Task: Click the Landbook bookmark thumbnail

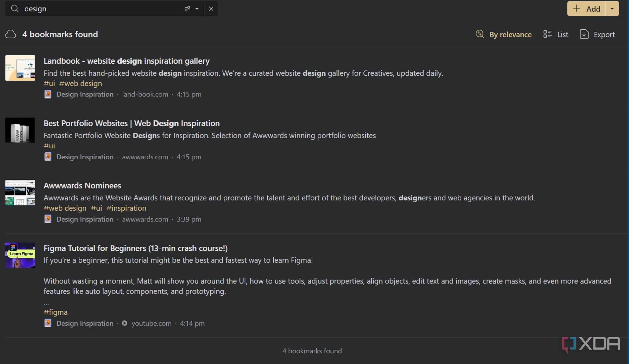Action: point(20,68)
